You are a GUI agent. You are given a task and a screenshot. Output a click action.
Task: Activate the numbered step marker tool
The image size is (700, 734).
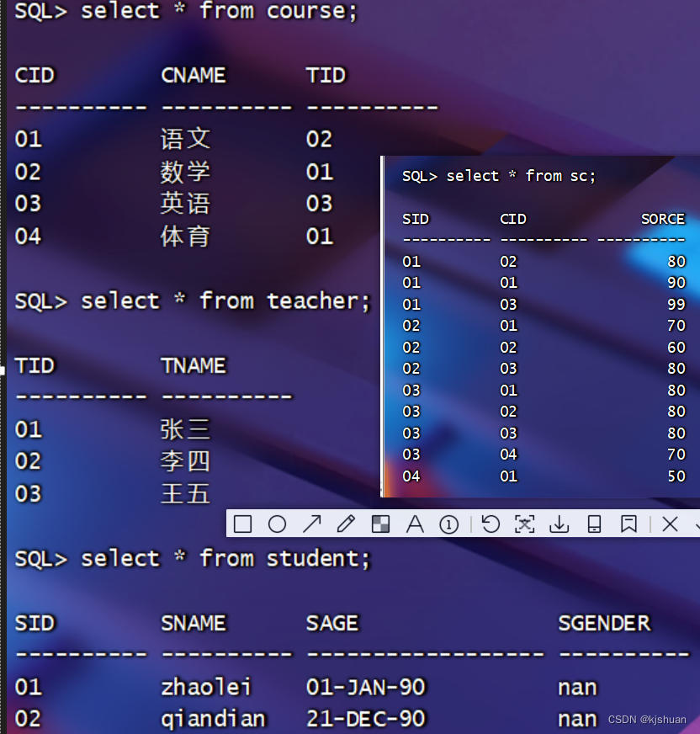[x=448, y=524]
